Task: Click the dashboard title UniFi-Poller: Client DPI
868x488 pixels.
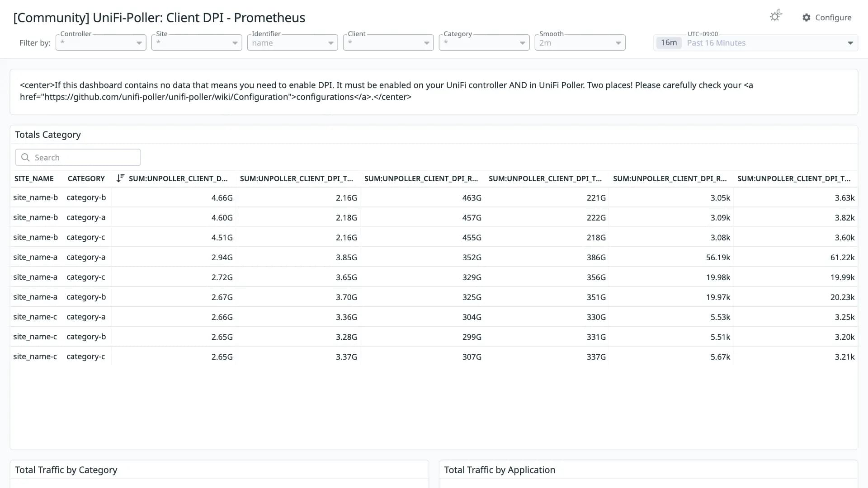Action: click(159, 18)
